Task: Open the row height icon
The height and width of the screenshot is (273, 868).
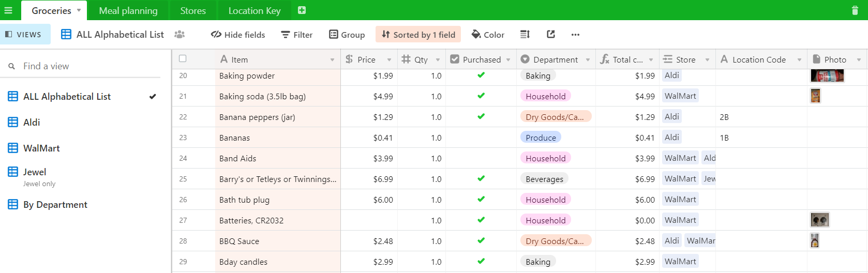Action: point(525,35)
